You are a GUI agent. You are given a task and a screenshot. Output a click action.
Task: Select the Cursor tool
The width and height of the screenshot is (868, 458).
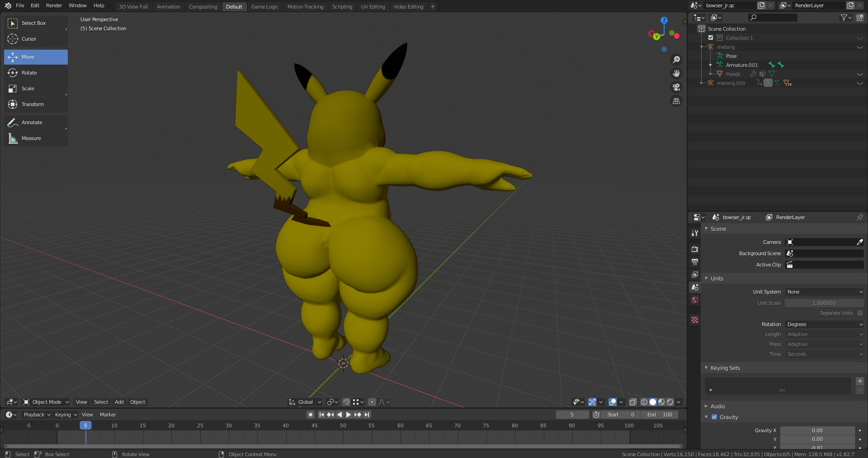point(36,39)
